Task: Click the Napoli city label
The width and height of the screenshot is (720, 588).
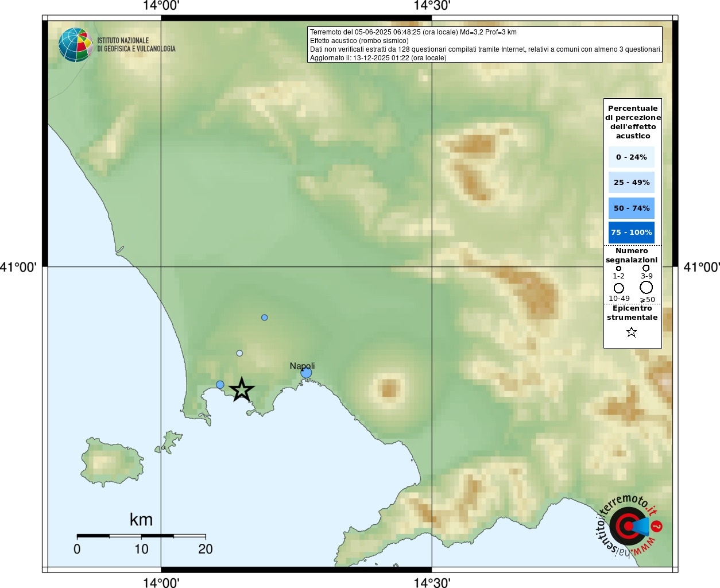Action: (302, 366)
